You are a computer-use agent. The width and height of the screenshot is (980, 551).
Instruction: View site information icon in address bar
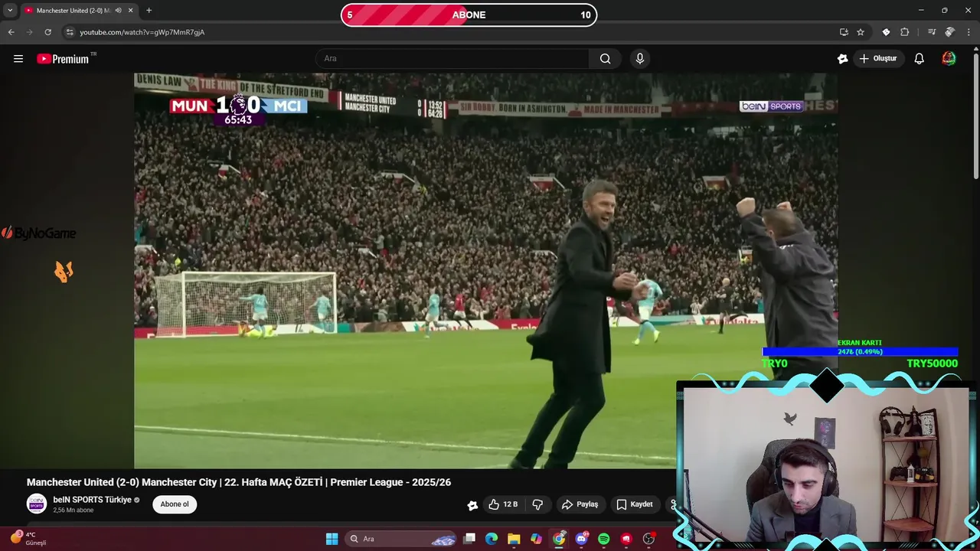69,32
